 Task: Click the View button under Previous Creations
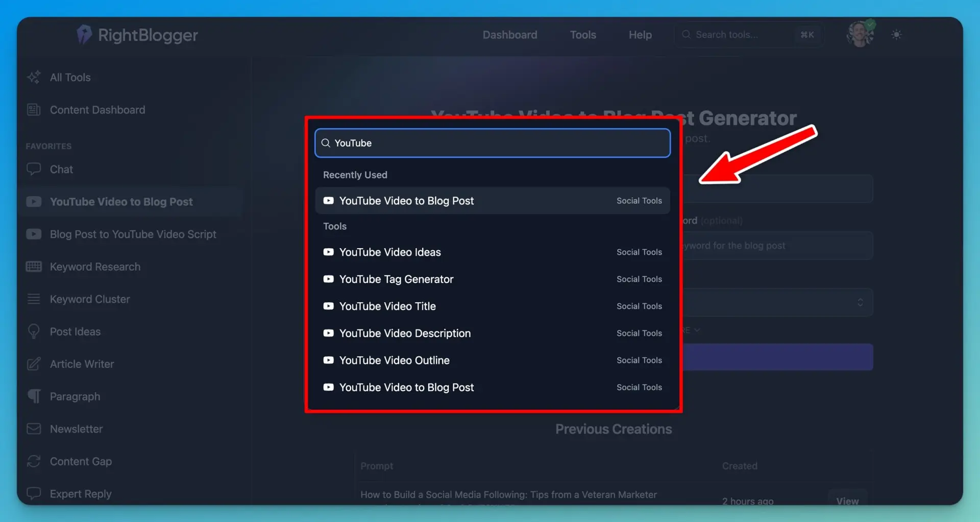coord(848,501)
